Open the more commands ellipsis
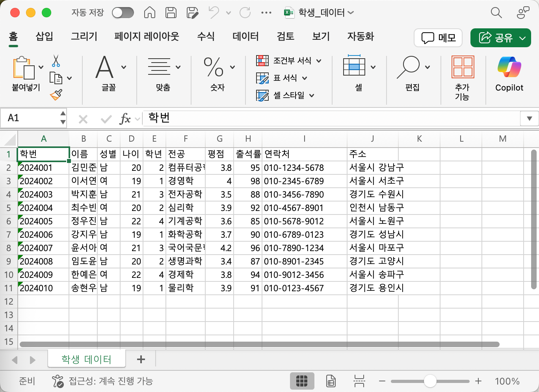This screenshot has height=392, width=539. pos(266,13)
